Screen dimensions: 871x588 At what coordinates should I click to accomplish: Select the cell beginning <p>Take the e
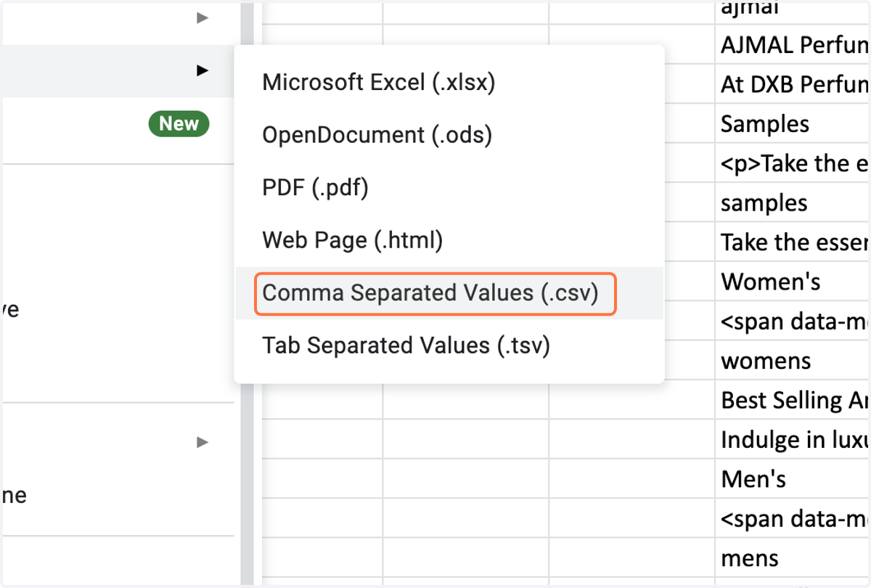click(x=793, y=163)
